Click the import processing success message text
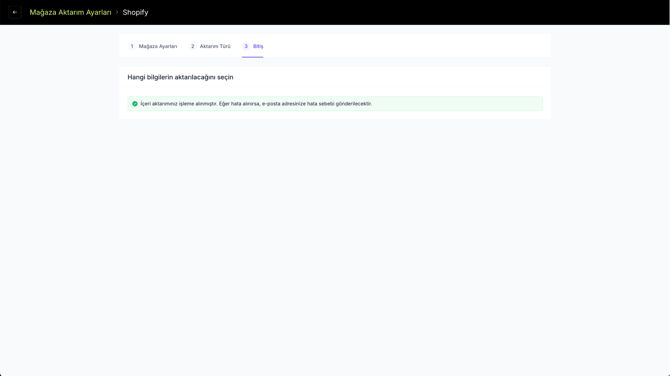 click(256, 104)
